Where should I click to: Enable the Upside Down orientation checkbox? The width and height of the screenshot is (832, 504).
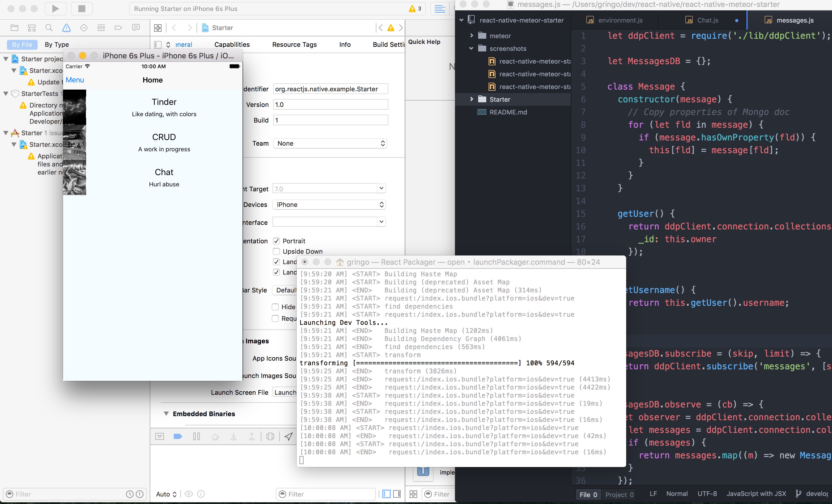(276, 251)
